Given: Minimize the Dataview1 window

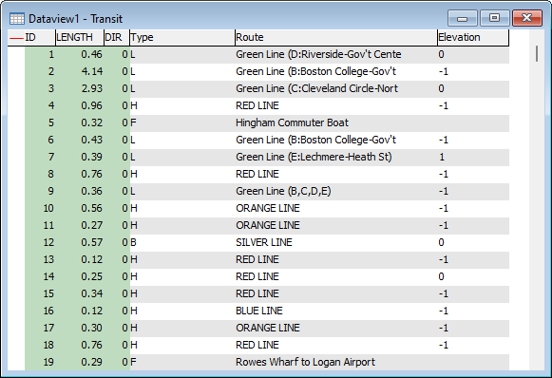Looking at the screenshot, I should click(462, 18).
